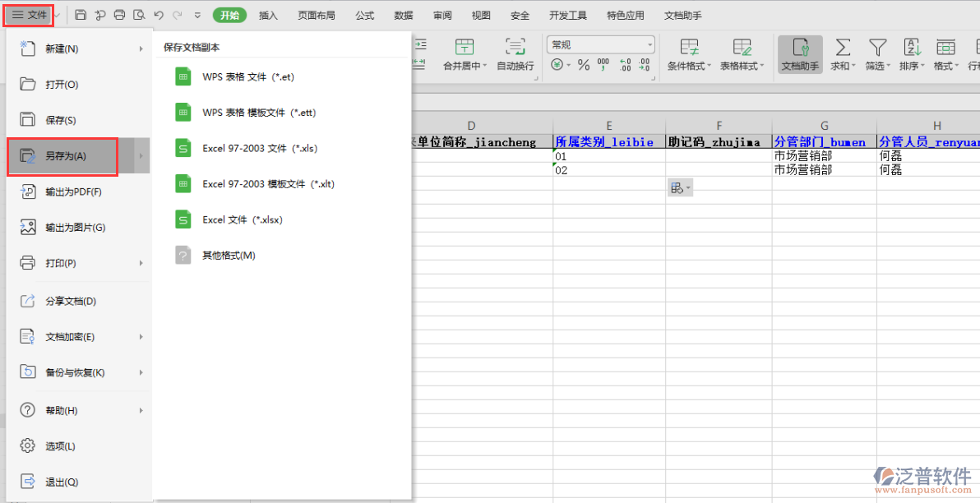980x503 pixels.
Task: Select column G header
Action: pyautogui.click(x=824, y=125)
